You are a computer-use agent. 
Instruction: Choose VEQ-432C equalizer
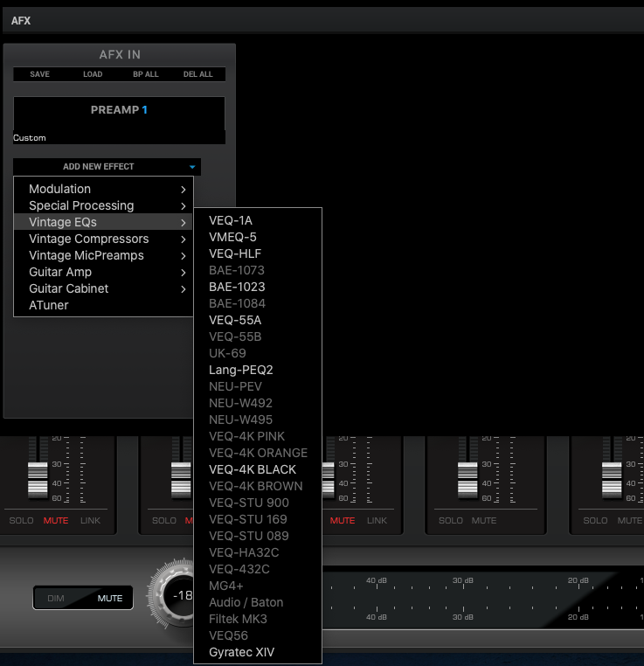(x=258, y=568)
